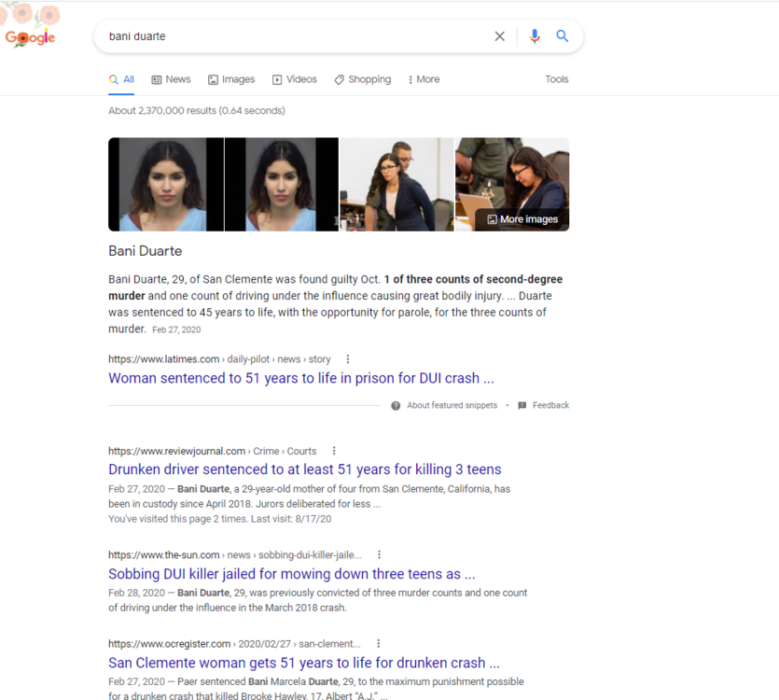Open the Tools filter options
This screenshot has width=779, height=700.
coord(556,79)
